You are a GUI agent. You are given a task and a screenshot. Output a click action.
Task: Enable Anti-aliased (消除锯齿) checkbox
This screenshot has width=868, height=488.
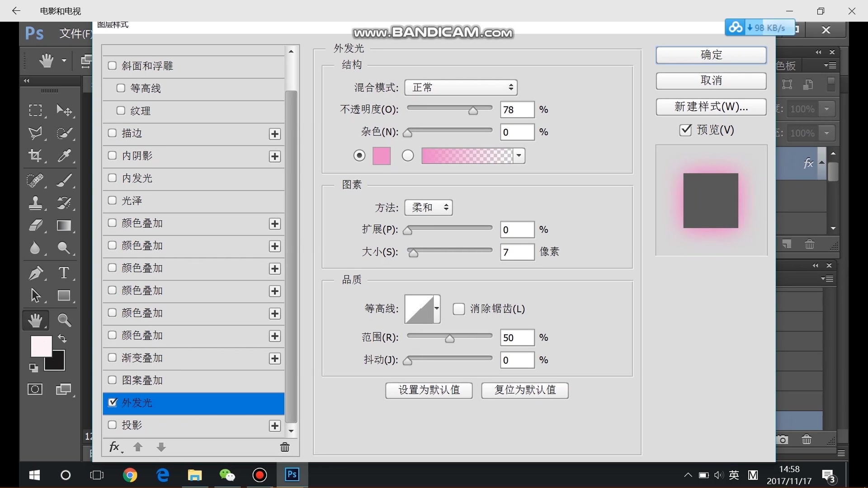coord(459,309)
